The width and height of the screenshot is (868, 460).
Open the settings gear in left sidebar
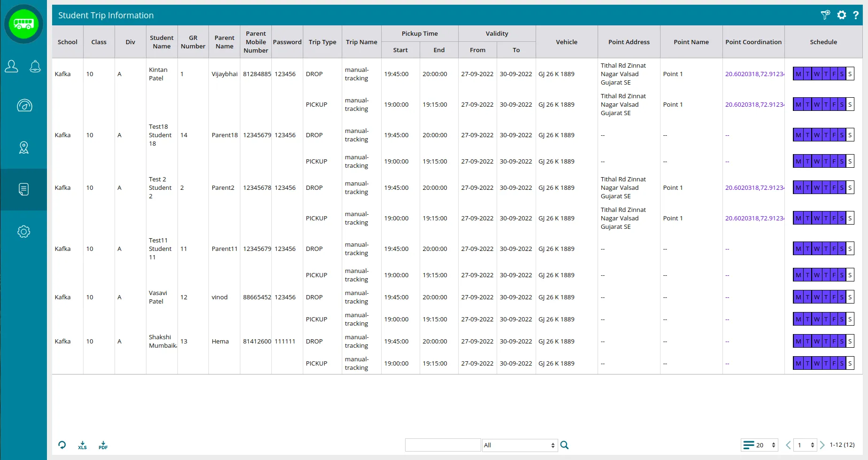(x=23, y=232)
